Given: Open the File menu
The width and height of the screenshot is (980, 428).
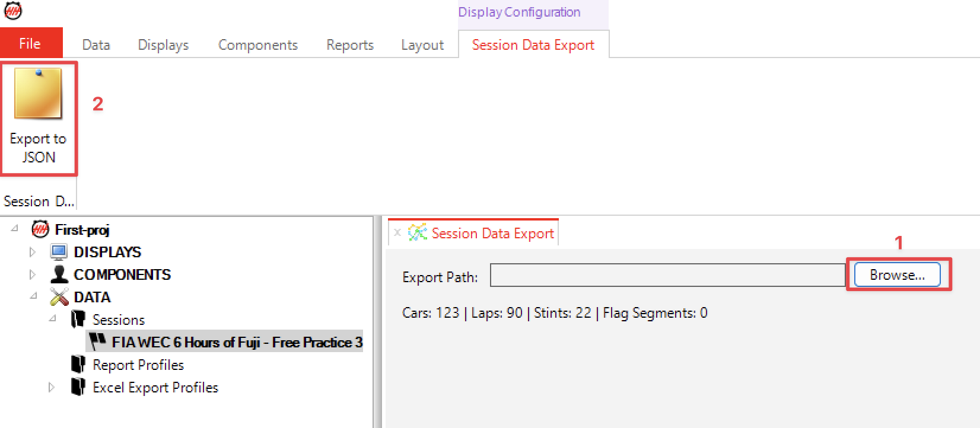Looking at the screenshot, I should [30, 44].
